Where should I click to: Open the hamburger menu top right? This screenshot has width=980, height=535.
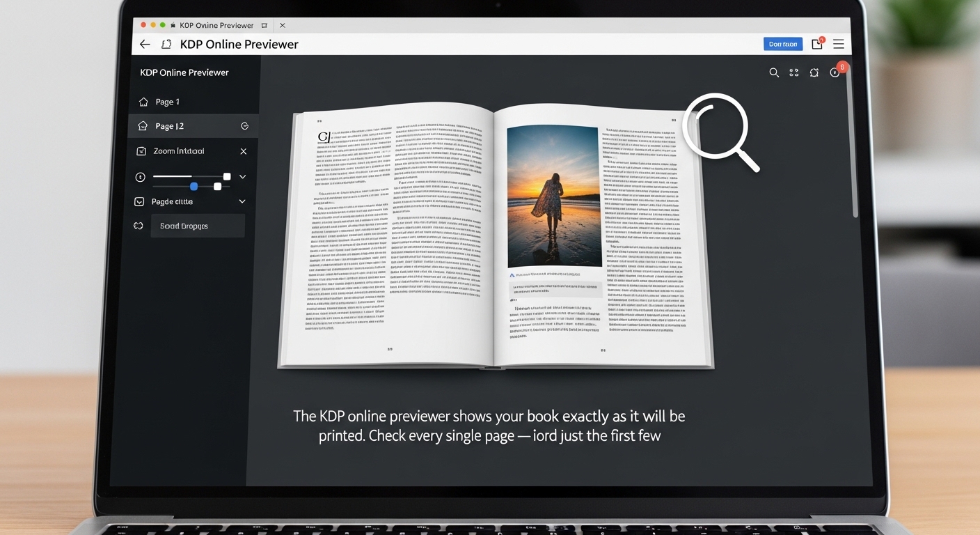pos(838,43)
